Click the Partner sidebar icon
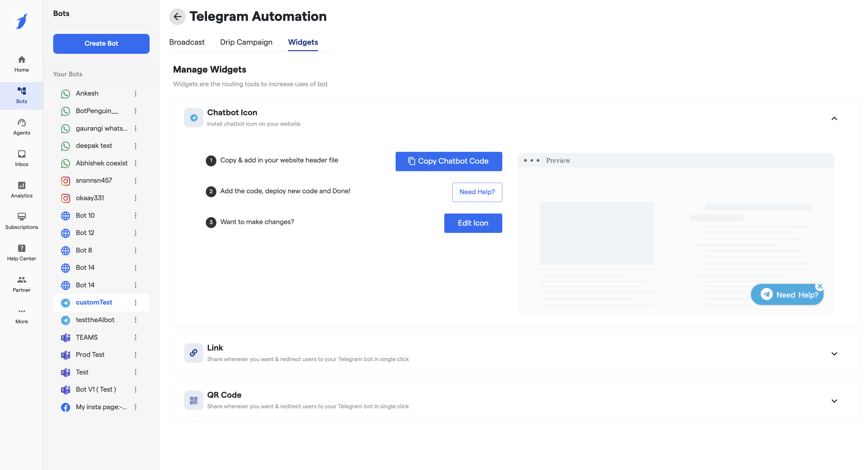 21,284
